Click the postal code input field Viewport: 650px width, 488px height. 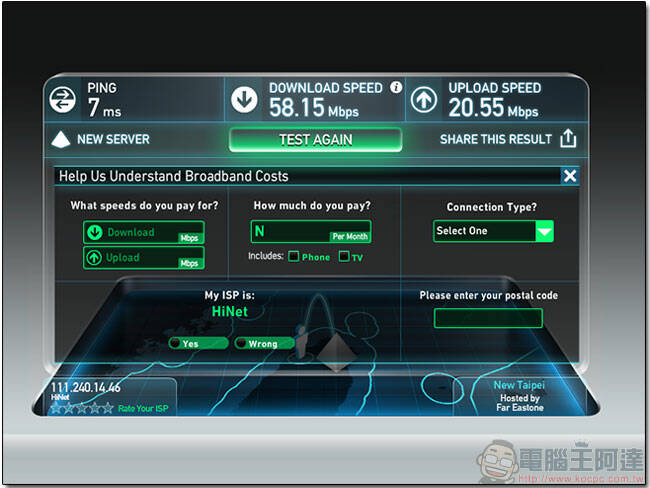coord(488,318)
